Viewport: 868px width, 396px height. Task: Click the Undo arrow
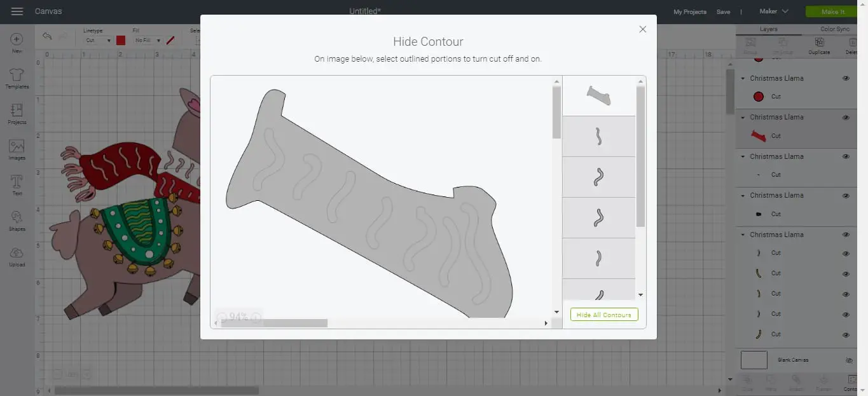(x=47, y=36)
